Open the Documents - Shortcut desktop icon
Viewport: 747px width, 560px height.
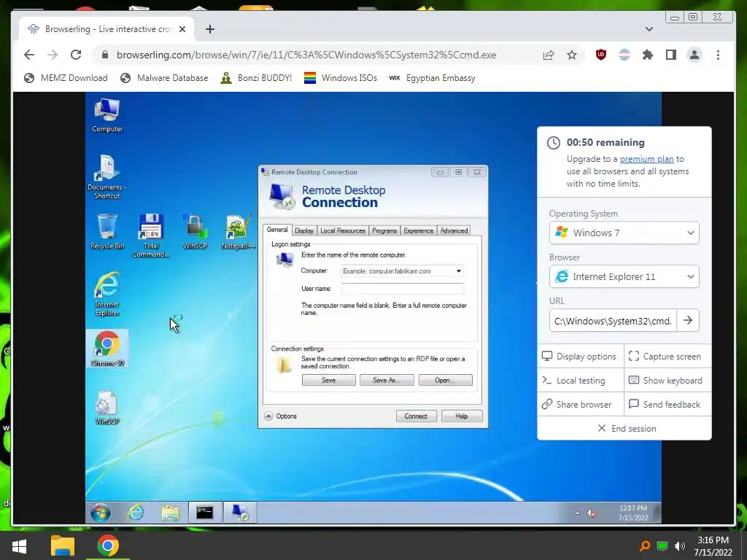107,176
